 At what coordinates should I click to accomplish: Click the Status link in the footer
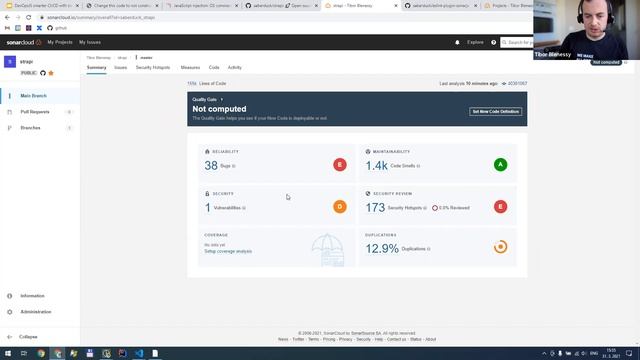point(416,340)
